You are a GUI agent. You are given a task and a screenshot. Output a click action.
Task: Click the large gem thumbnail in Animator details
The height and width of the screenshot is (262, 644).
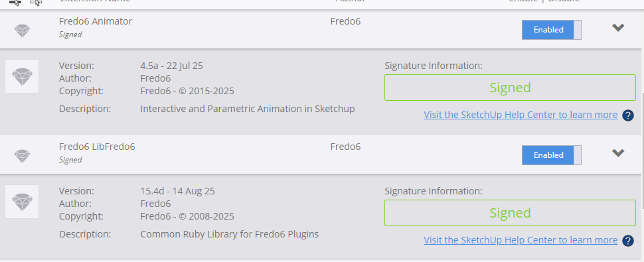(x=22, y=76)
